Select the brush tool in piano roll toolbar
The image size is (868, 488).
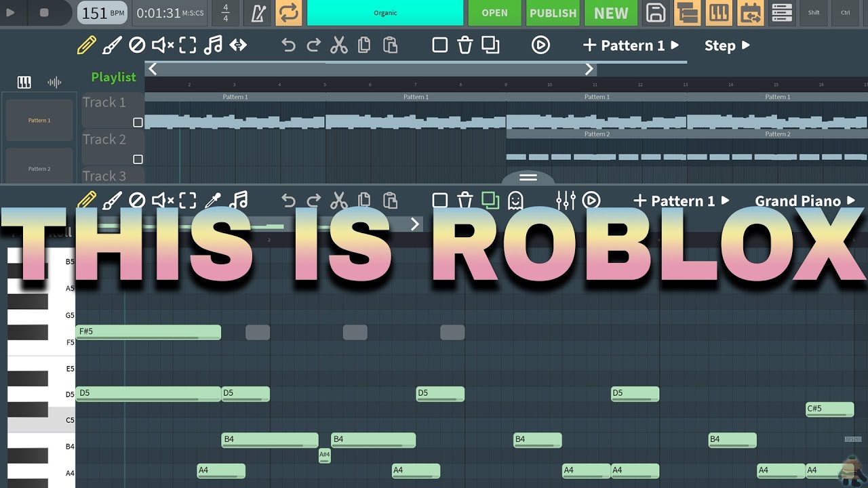[x=112, y=201]
